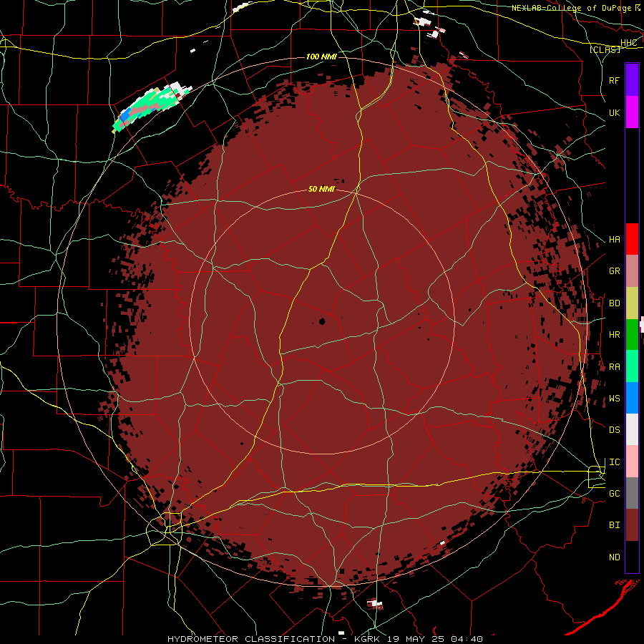
Task: Click the WS legend label
Action: [614, 399]
